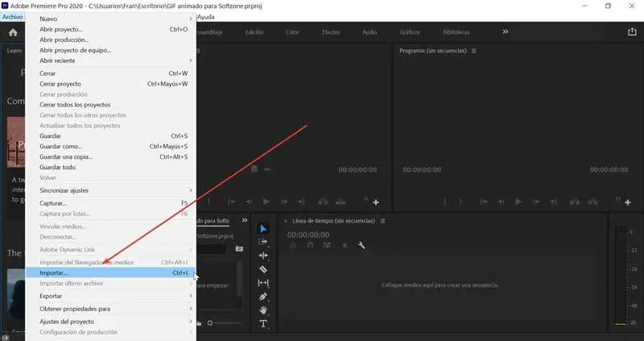Choose Abrir proyecto... menu entry
Viewport: 644px width, 341px height.
click(x=110, y=29)
